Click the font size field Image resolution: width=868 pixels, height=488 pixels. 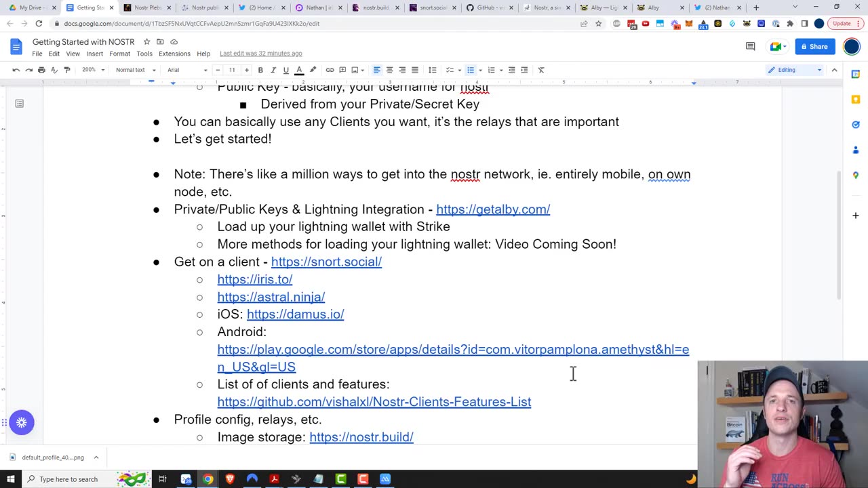[232, 70]
